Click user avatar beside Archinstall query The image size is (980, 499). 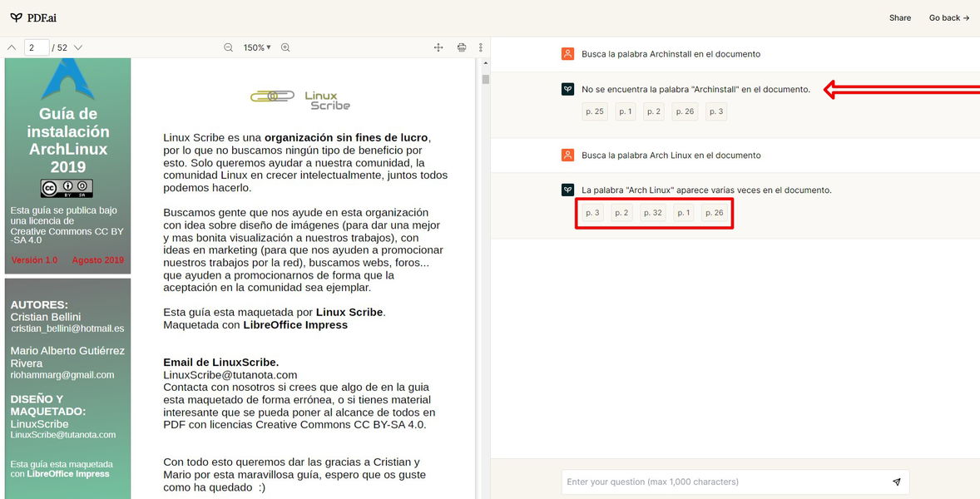[x=567, y=54]
